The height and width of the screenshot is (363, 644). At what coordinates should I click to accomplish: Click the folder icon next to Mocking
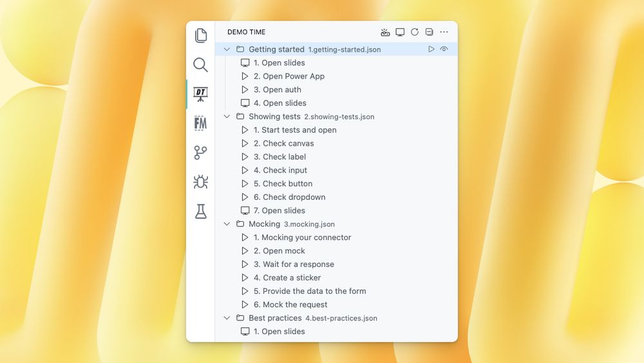point(240,224)
